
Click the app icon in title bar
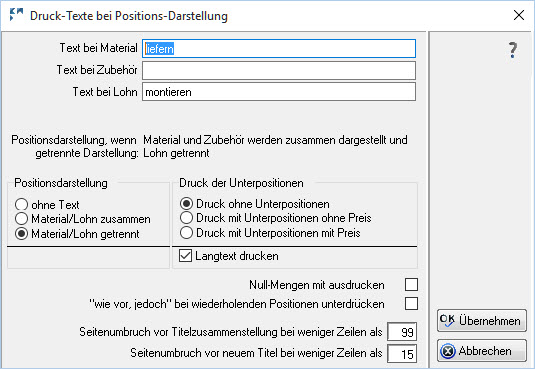click(x=16, y=15)
